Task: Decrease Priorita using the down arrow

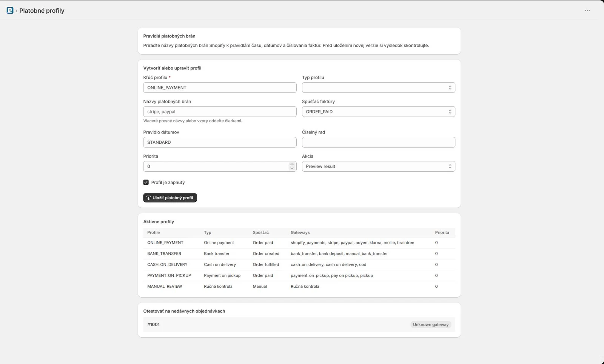Action: (292, 169)
